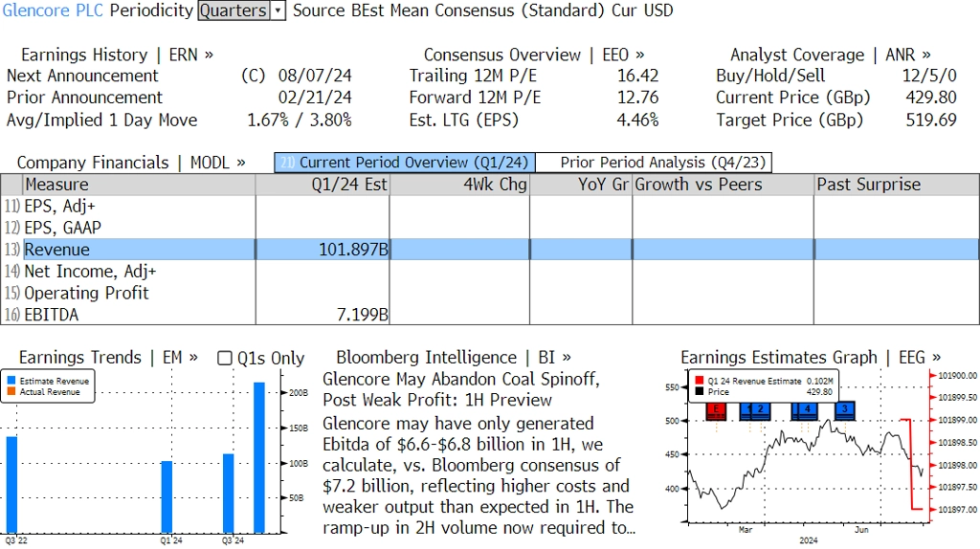Click the Measure column header

[x=139, y=185]
